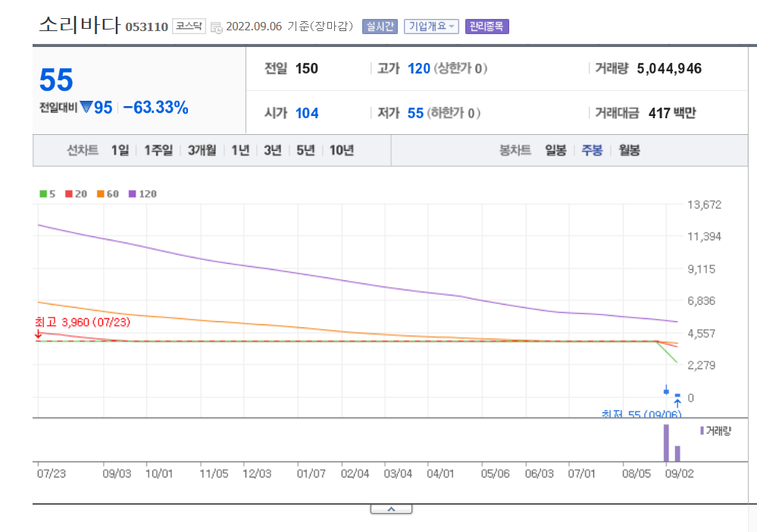Expand the 기업개요 dropdown
Screen dimensions: 757x532
point(431,26)
